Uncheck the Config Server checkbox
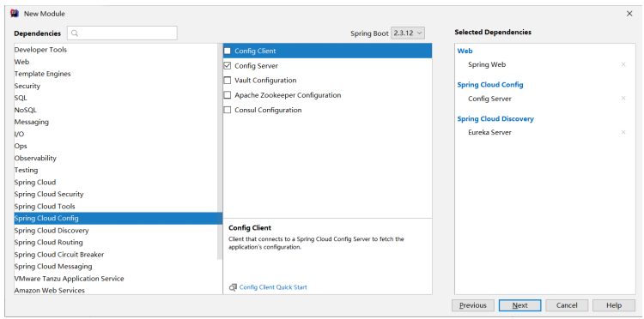 point(228,66)
